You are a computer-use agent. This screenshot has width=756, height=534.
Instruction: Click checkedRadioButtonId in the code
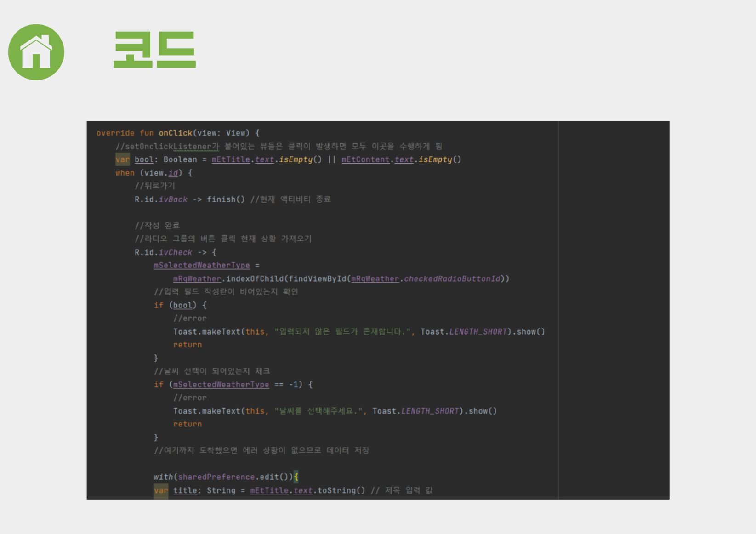pyautogui.click(x=452, y=278)
